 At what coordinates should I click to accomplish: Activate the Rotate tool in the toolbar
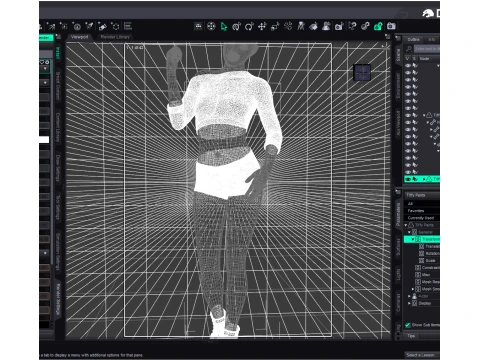coord(249,26)
